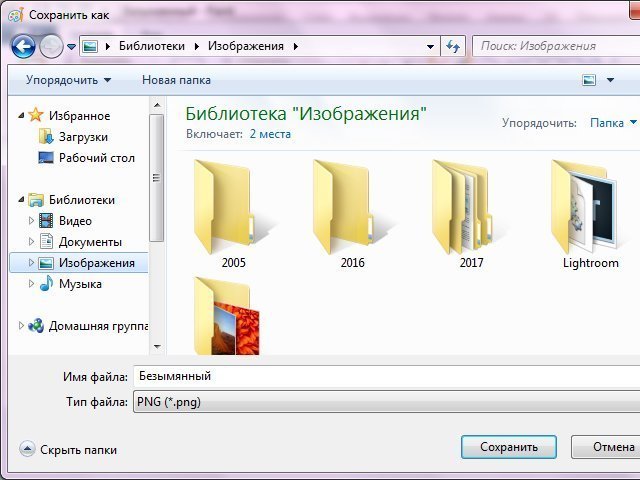The width and height of the screenshot is (640, 480).
Task: Collapse the Библиотеки tree section
Action: click(21, 200)
